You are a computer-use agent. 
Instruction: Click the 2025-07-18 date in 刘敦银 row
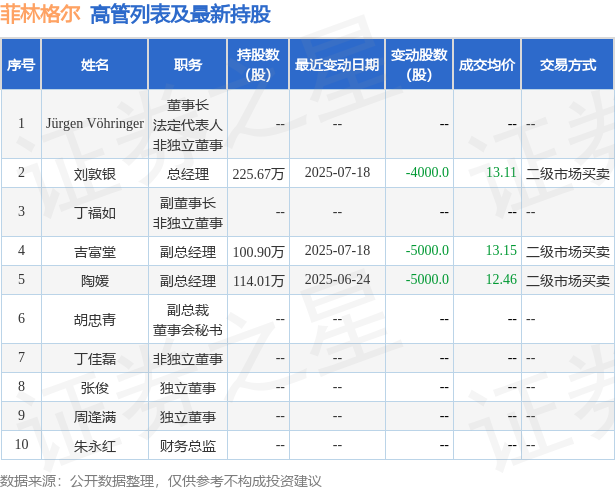(337, 172)
